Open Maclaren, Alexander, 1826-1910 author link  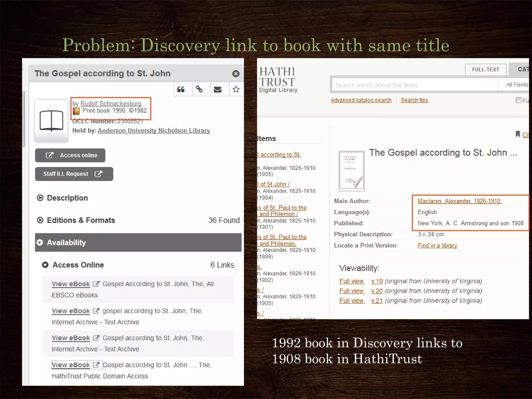pyautogui.click(x=460, y=201)
